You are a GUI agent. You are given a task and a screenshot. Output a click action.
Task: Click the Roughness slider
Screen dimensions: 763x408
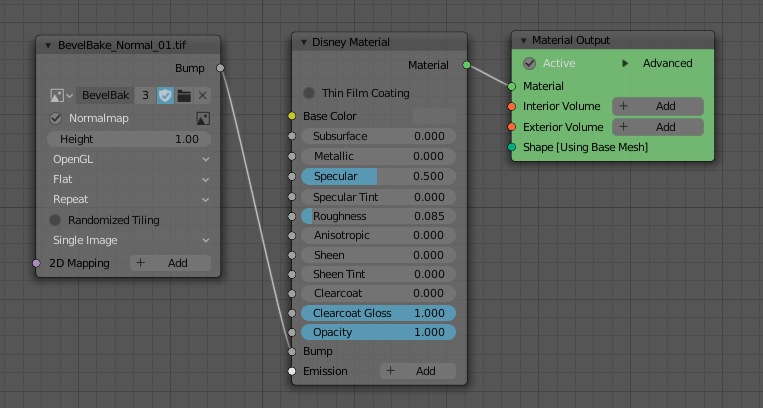pyautogui.click(x=377, y=216)
